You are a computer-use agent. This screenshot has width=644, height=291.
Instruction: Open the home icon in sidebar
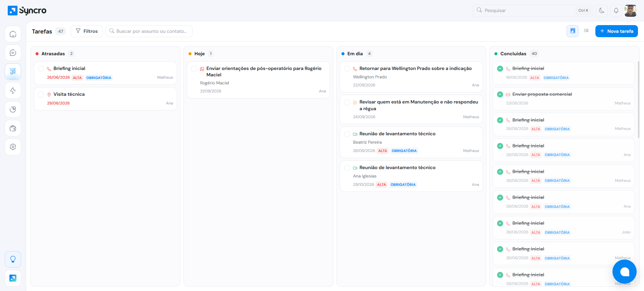13,34
